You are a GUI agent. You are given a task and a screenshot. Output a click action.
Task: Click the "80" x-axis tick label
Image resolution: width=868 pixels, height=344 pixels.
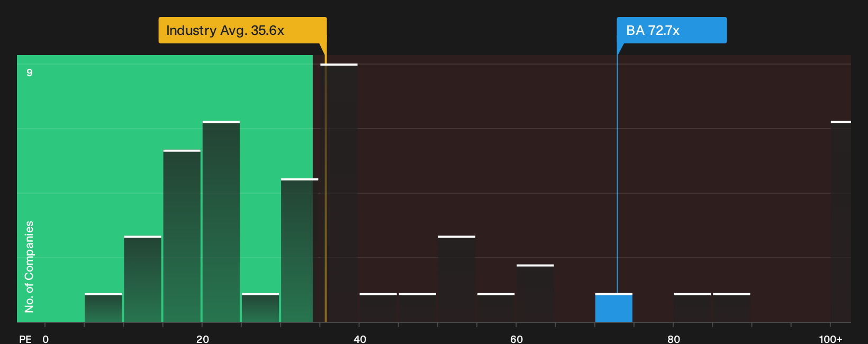tap(674, 339)
